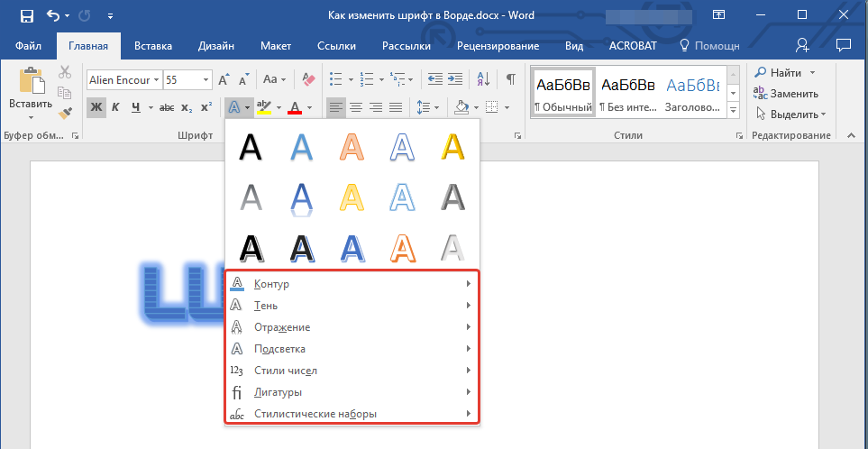This screenshot has height=449, width=868.
Task: Click the increase indent icon
Action: [x=457, y=79]
